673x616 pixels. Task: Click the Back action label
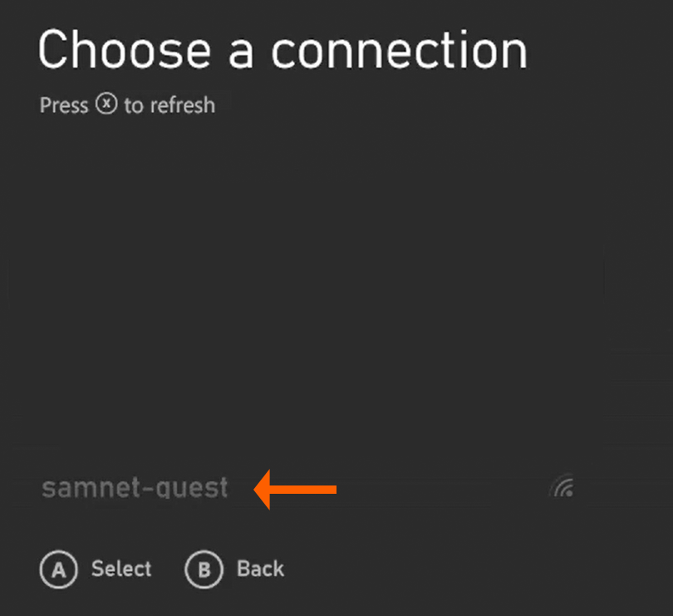(x=259, y=569)
